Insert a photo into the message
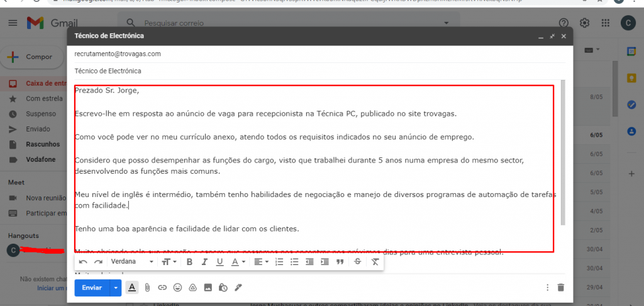Viewport: 644px width, 306px height. click(x=208, y=288)
